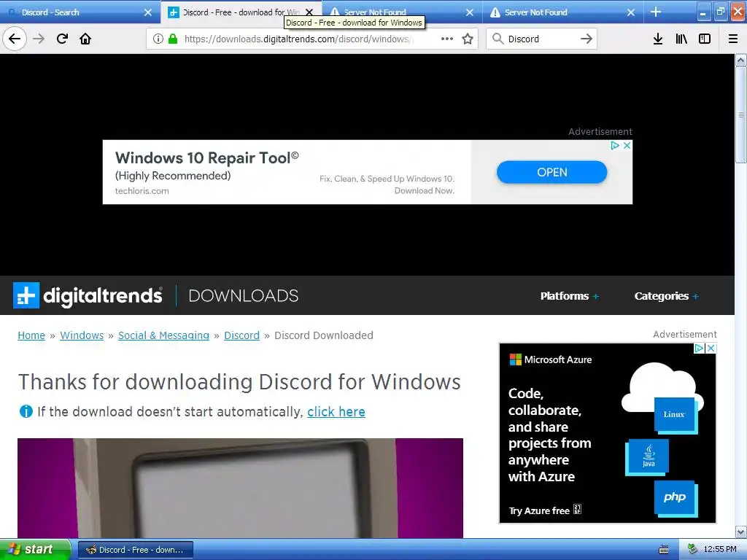This screenshot has height=560, width=747.
Task: Close the Windows 10 Repair Tool ad
Action: 627,145
